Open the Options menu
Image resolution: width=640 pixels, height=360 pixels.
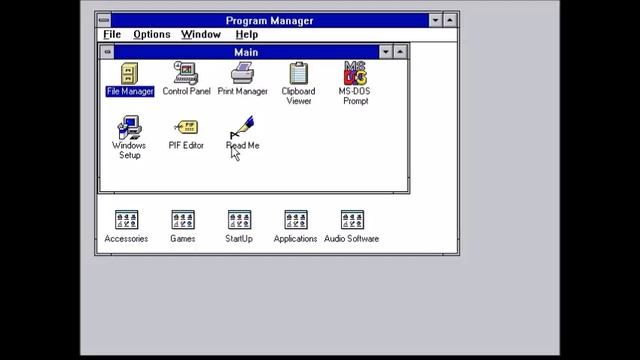pos(151,35)
